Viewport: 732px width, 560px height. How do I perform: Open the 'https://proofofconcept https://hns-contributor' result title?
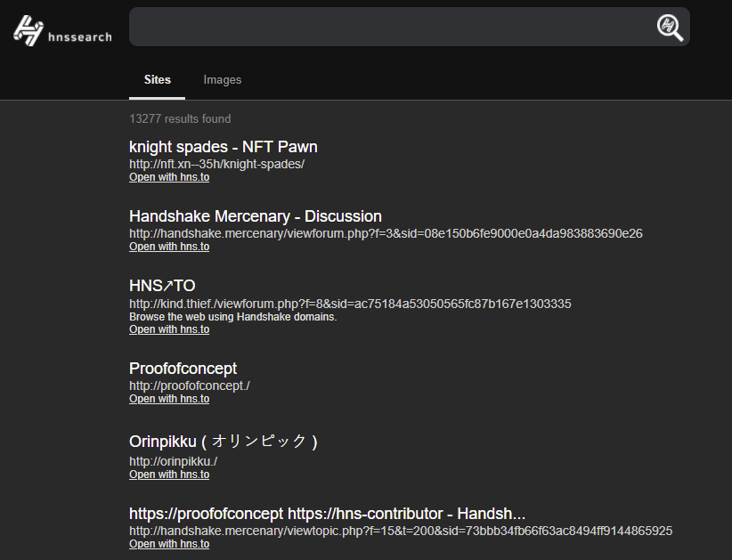pos(327,514)
